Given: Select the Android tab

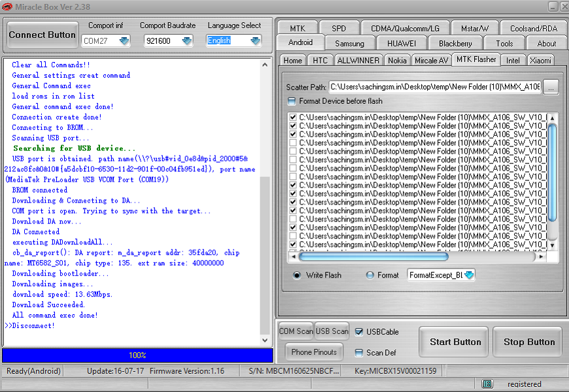Looking at the screenshot, I should click(300, 42).
